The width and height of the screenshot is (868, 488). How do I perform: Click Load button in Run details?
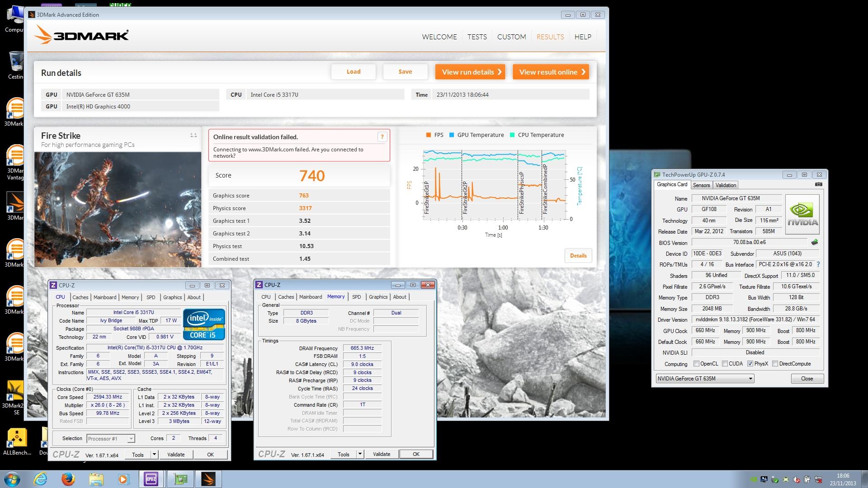[354, 72]
